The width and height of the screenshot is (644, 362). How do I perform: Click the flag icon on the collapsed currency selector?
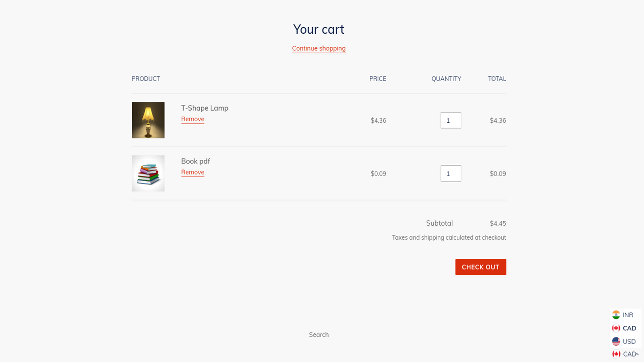click(x=616, y=354)
